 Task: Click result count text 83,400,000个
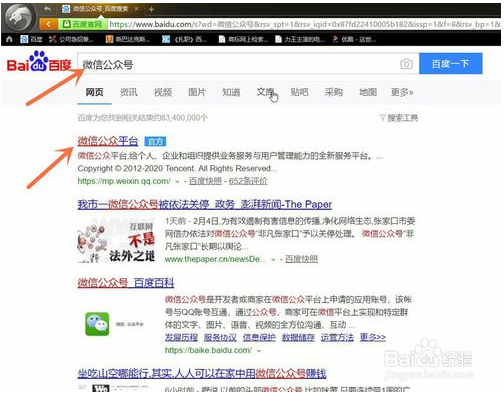click(x=183, y=118)
